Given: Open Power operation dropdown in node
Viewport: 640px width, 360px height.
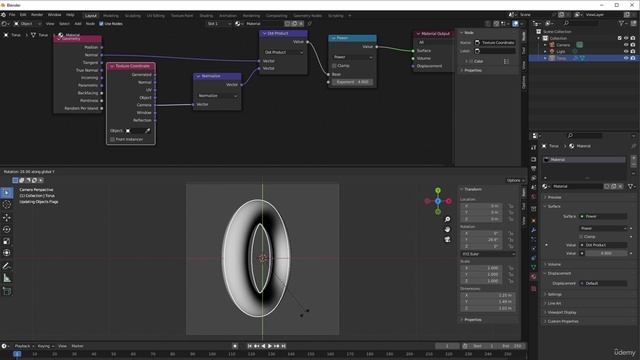Looking at the screenshot, I should coord(352,57).
